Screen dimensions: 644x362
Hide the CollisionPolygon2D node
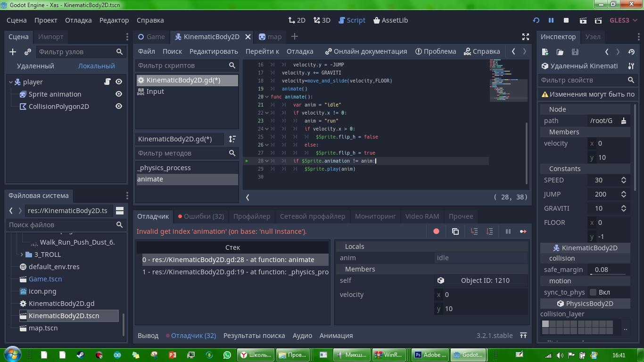click(119, 107)
